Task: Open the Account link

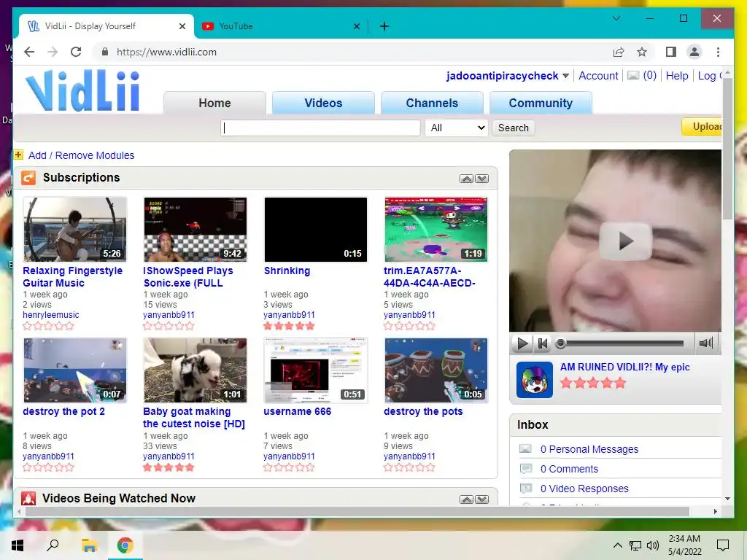Action: (x=598, y=76)
